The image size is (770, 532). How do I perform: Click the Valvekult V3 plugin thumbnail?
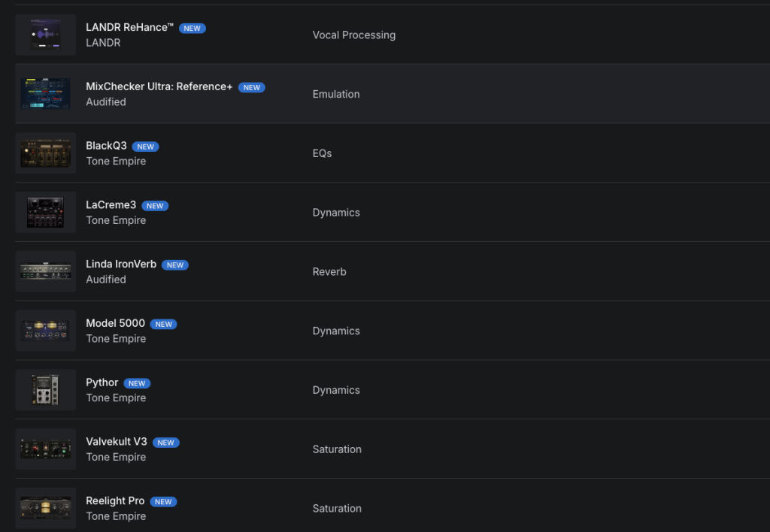click(45, 449)
